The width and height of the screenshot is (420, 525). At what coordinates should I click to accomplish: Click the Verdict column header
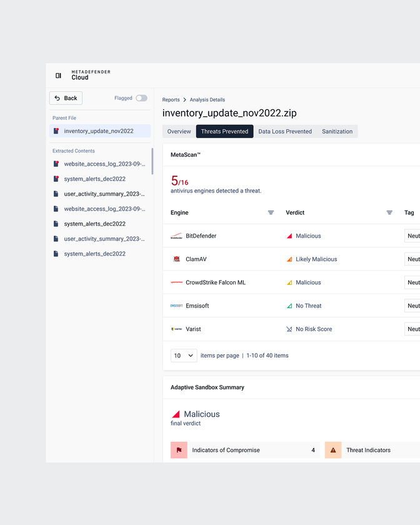(x=295, y=212)
